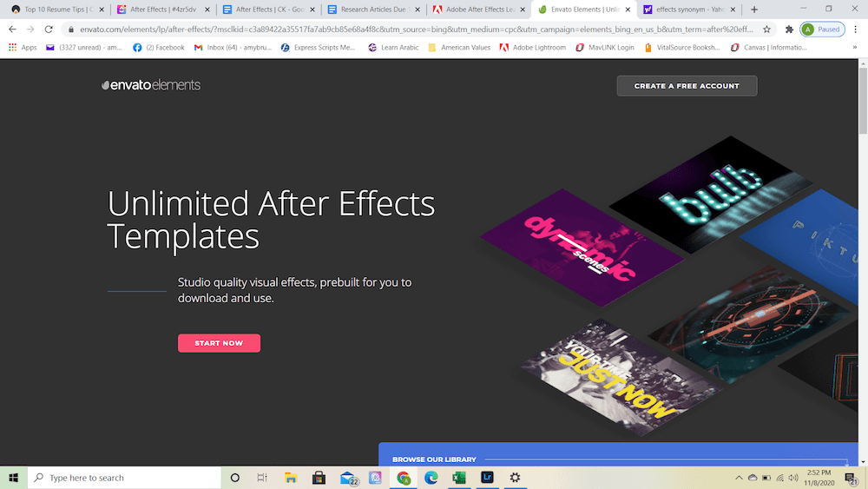Viewport: 868px width, 489px height.
Task: Open Cortana circle icon
Action: point(234,478)
